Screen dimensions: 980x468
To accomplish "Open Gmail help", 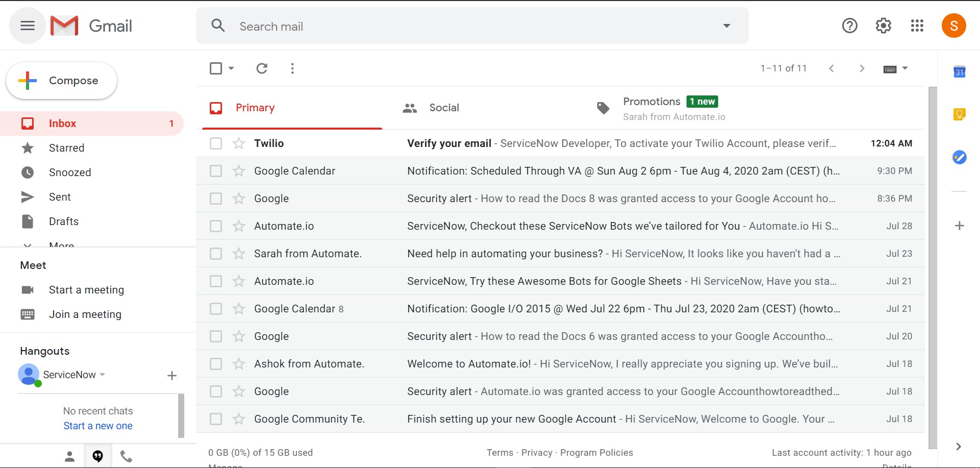I will coord(849,26).
